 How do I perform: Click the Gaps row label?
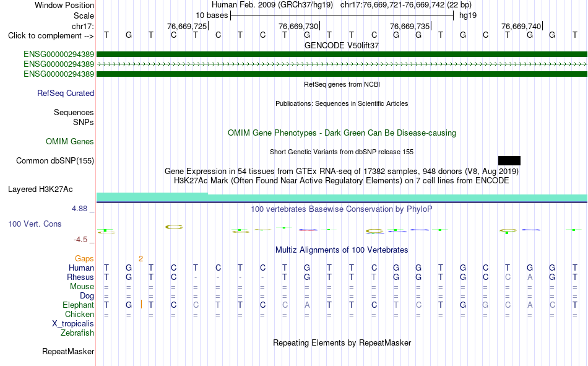pos(84,259)
